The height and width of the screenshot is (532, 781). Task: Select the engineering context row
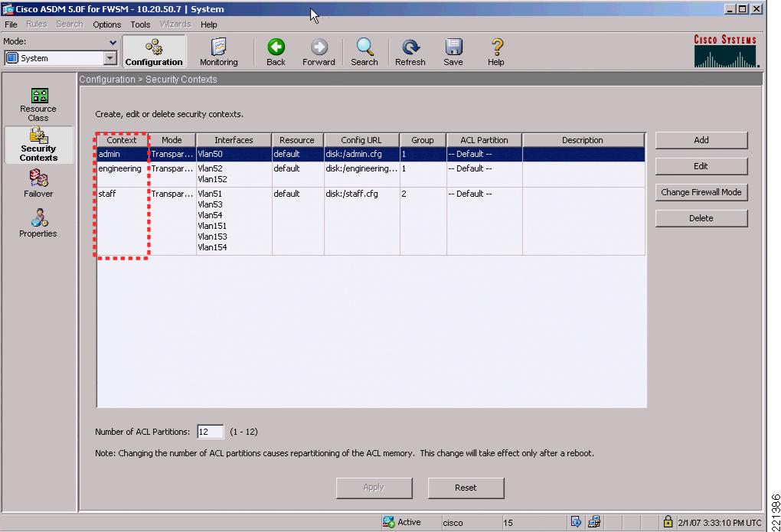pyautogui.click(x=371, y=174)
